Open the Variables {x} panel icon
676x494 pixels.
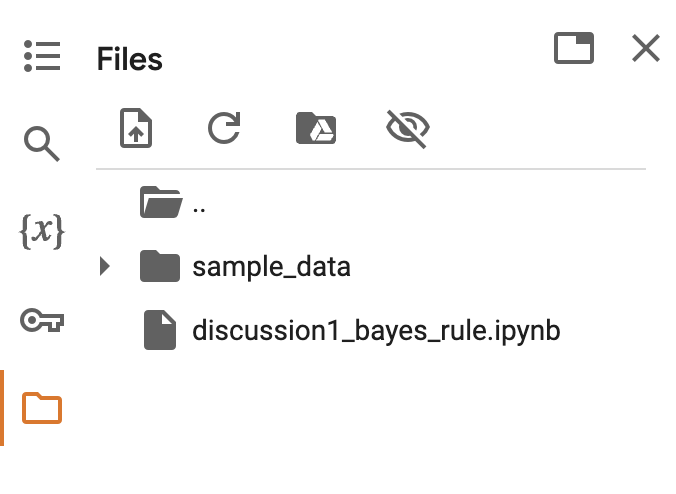coord(42,231)
